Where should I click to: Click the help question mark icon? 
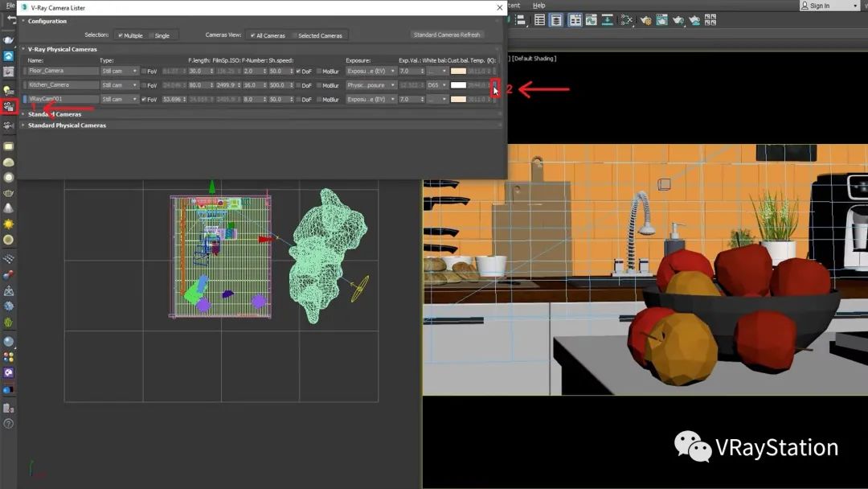[x=9, y=424]
